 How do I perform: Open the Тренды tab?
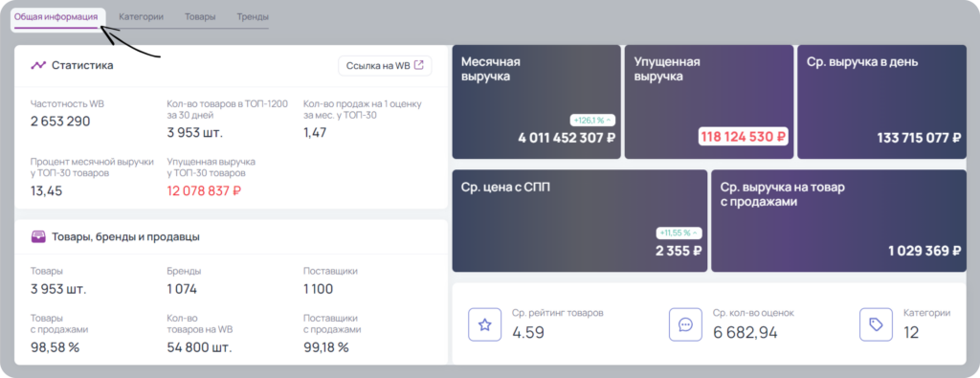[x=253, y=17]
